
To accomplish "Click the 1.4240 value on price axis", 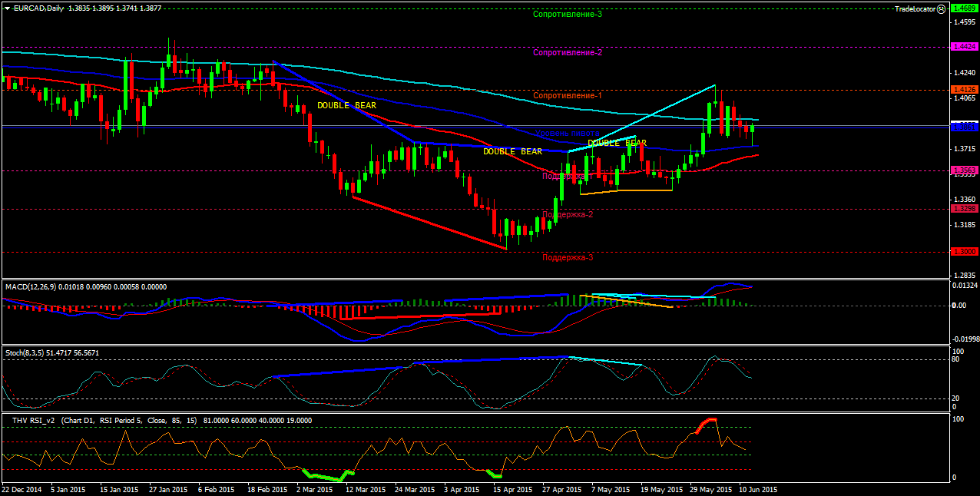I will (963, 73).
